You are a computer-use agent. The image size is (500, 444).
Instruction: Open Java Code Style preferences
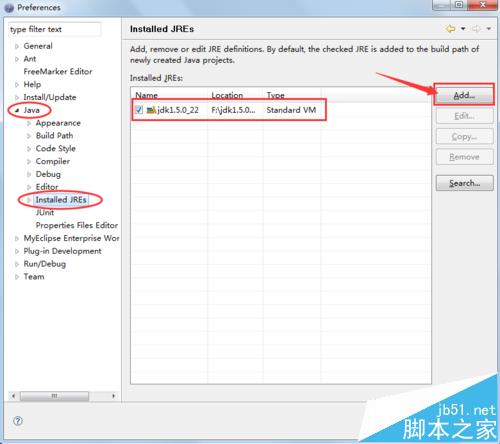tap(55, 149)
